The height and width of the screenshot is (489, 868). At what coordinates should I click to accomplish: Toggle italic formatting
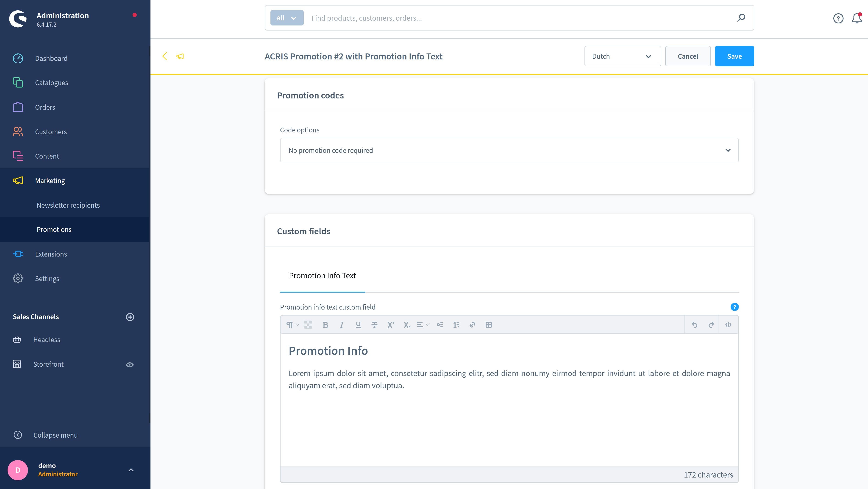[x=342, y=325]
